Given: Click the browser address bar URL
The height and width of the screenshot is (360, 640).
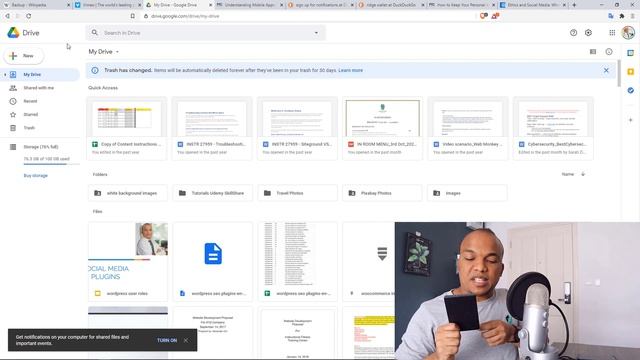Looking at the screenshot, I should (185, 16).
